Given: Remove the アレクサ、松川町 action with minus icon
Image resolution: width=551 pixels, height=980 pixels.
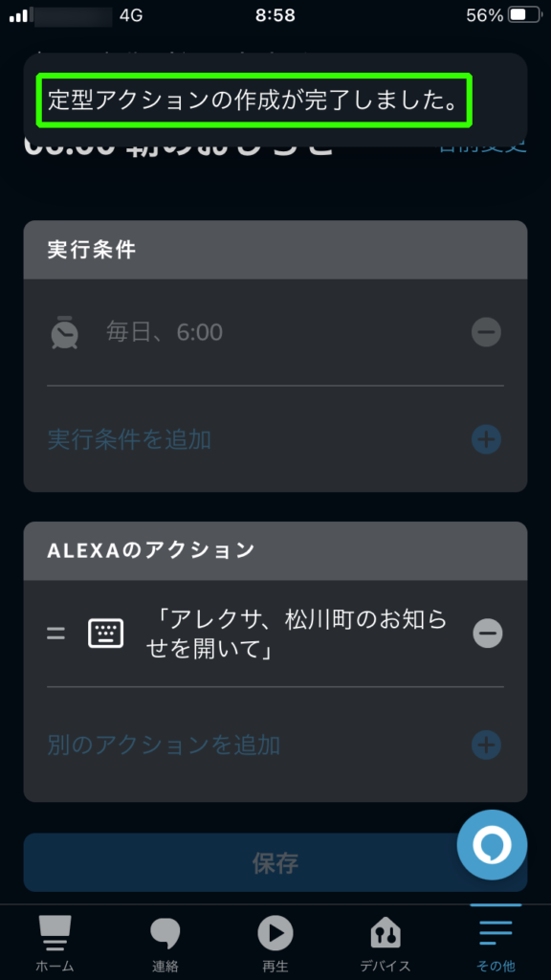Looking at the screenshot, I should [487, 634].
